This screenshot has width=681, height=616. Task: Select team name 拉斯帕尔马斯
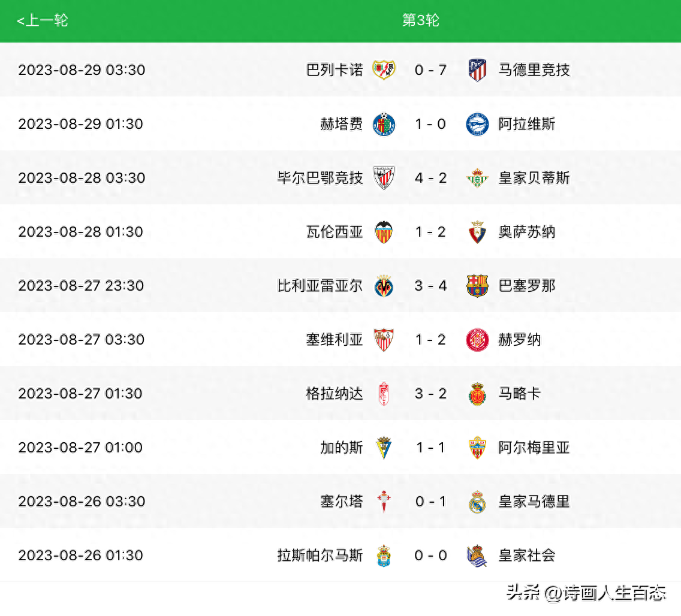(320, 555)
